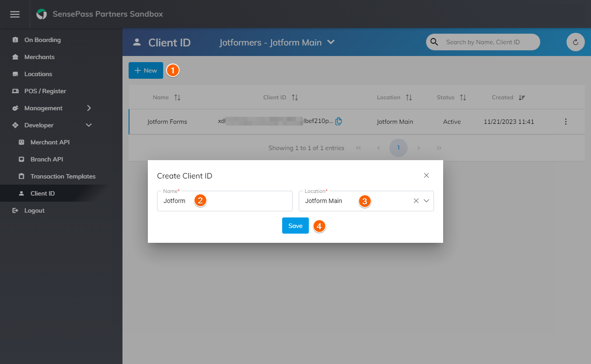Click the Name input field

(225, 201)
